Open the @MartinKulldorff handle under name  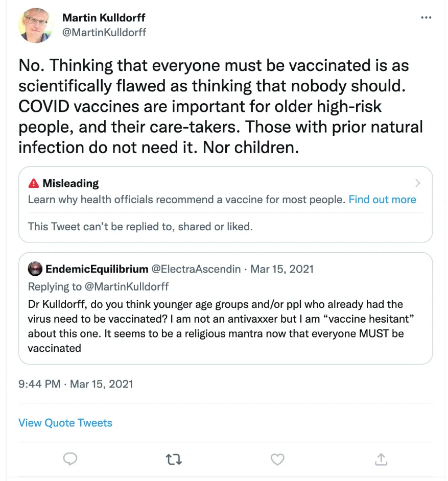[104, 33]
